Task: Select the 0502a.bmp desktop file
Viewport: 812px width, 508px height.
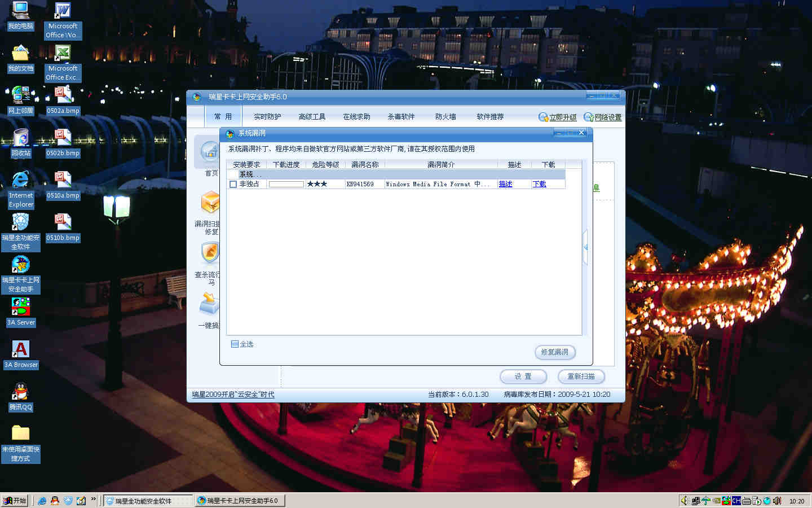Action: pyautogui.click(x=63, y=101)
